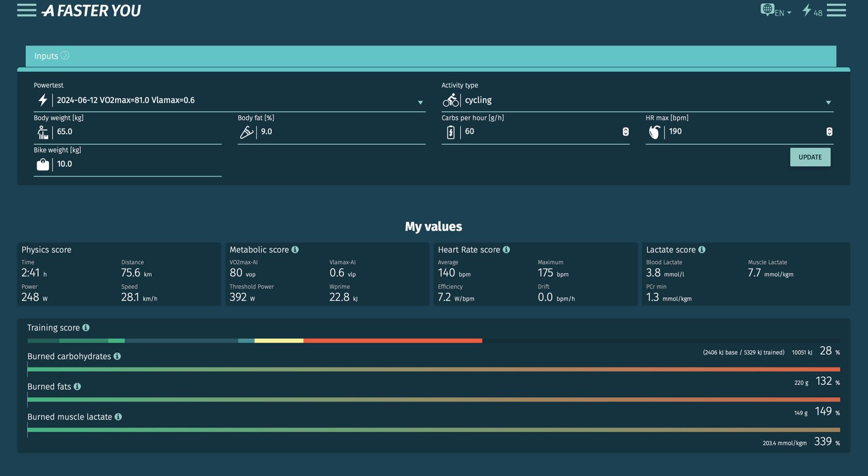Open the EN language dropdown

pyautogui.click(x=777, y=11)
